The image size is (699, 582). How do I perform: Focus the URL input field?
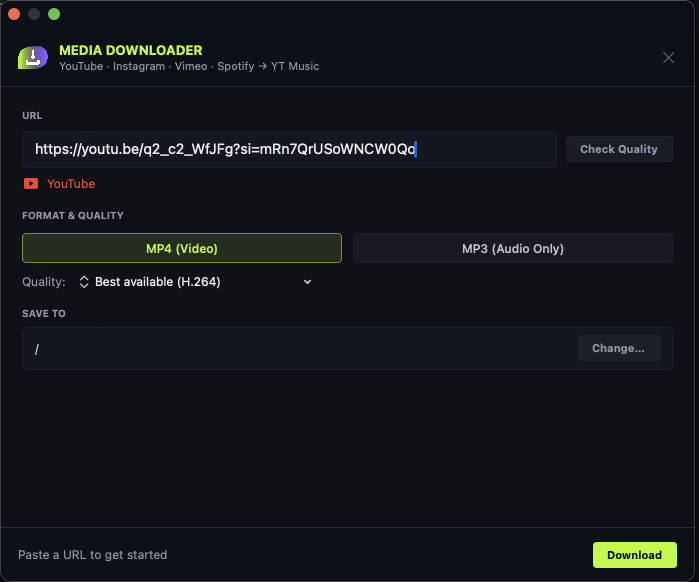[x=289, y=149]
